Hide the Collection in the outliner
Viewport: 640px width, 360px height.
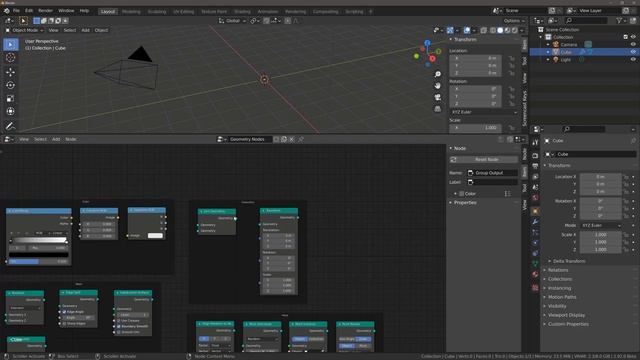tap(633, 37)
